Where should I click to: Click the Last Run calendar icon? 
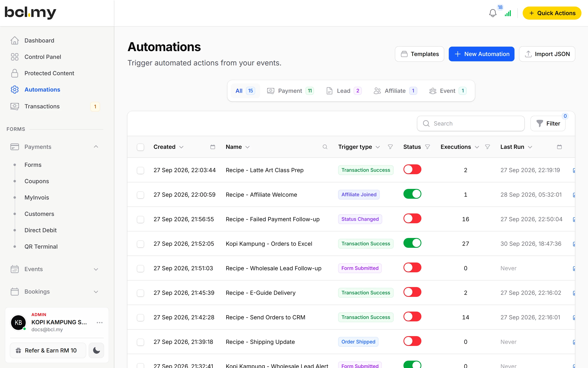[559, 147]
